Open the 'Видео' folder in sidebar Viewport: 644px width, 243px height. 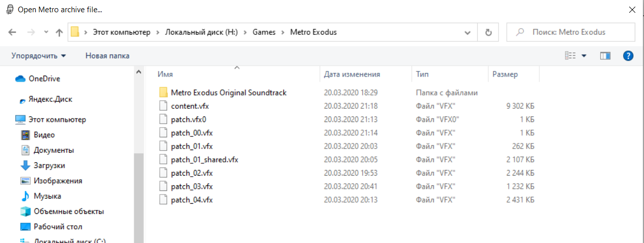[38, 135]
